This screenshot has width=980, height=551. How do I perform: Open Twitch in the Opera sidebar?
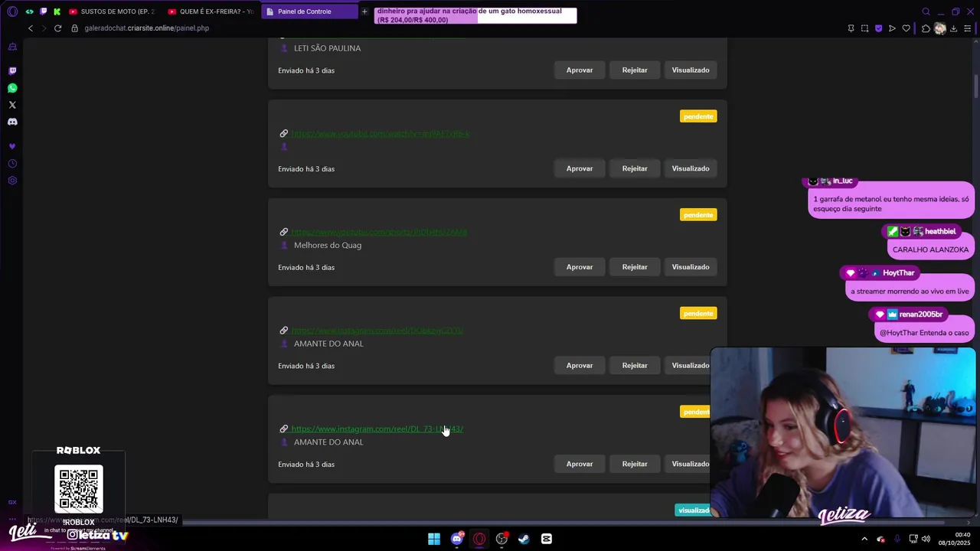(12, 70)
